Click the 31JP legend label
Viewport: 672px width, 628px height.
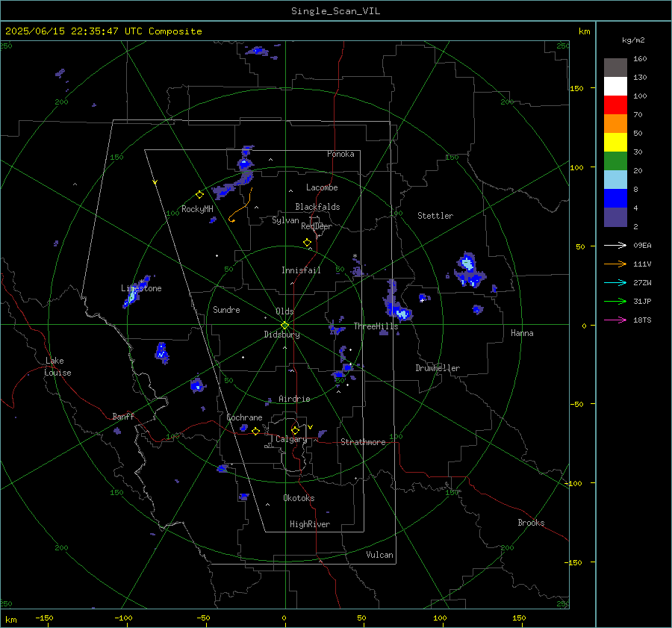tap(642, 302)
